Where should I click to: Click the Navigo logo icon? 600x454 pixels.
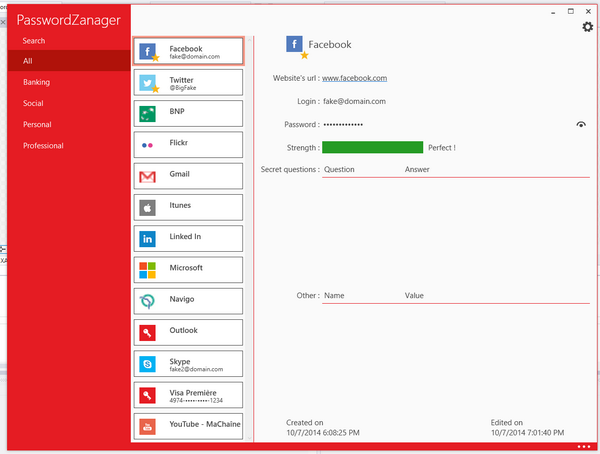click(x=147, y=302)
